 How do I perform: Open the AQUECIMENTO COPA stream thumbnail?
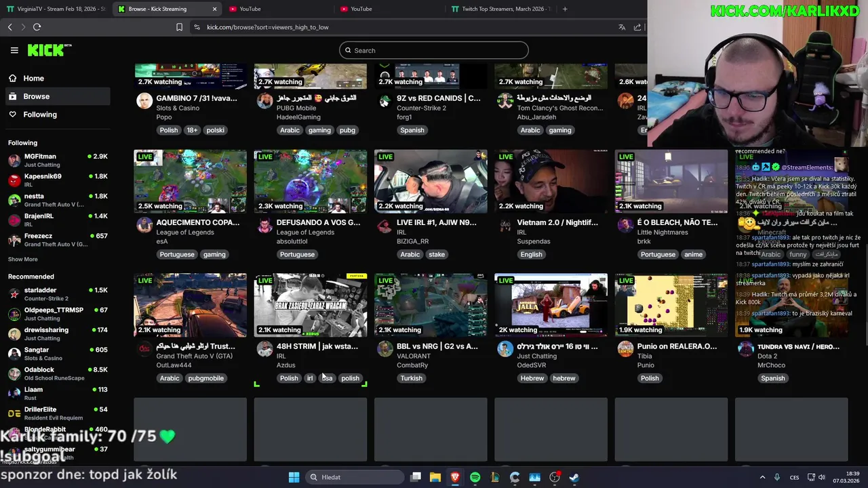click(x=191, y=182)
